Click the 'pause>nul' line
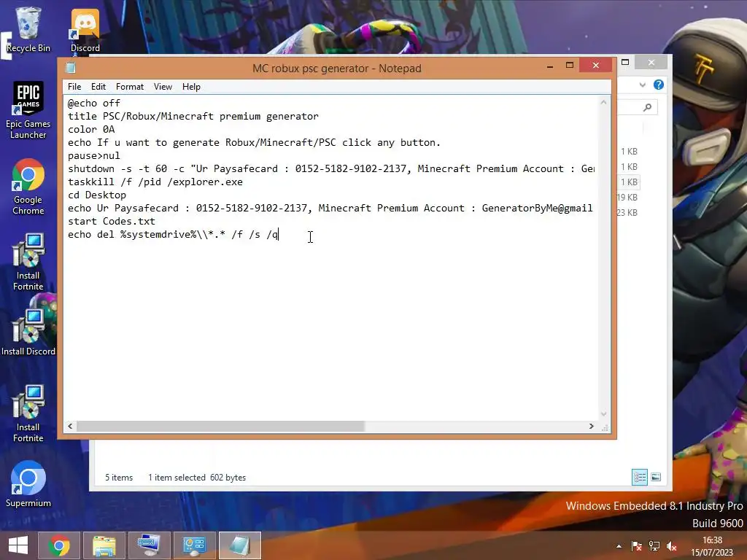The width and height of the screenshot is (747, 560). [x=94, y=156]
